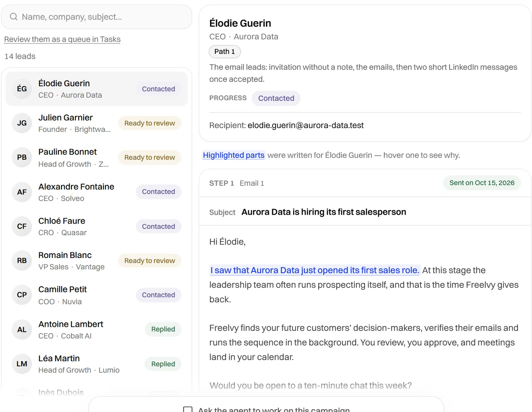Screen dimensions: 532x412
Task: Open the lead name Camille Petit
Action: [x=62, y=290]
